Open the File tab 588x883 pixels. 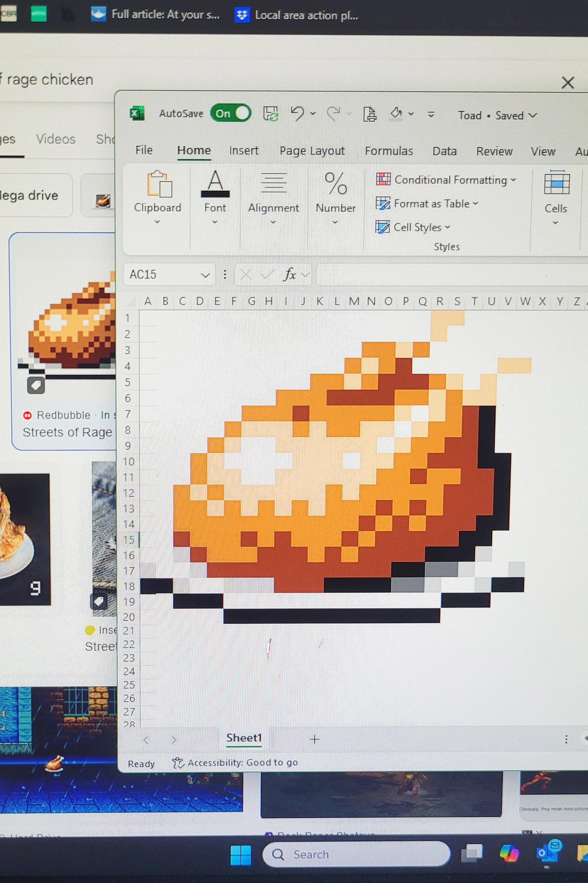144,150
